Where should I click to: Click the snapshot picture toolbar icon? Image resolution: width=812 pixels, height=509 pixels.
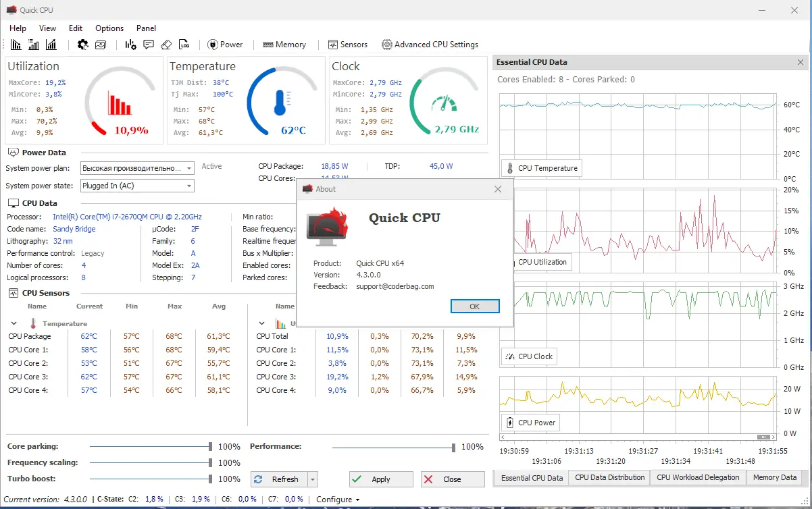coord(101,45)
